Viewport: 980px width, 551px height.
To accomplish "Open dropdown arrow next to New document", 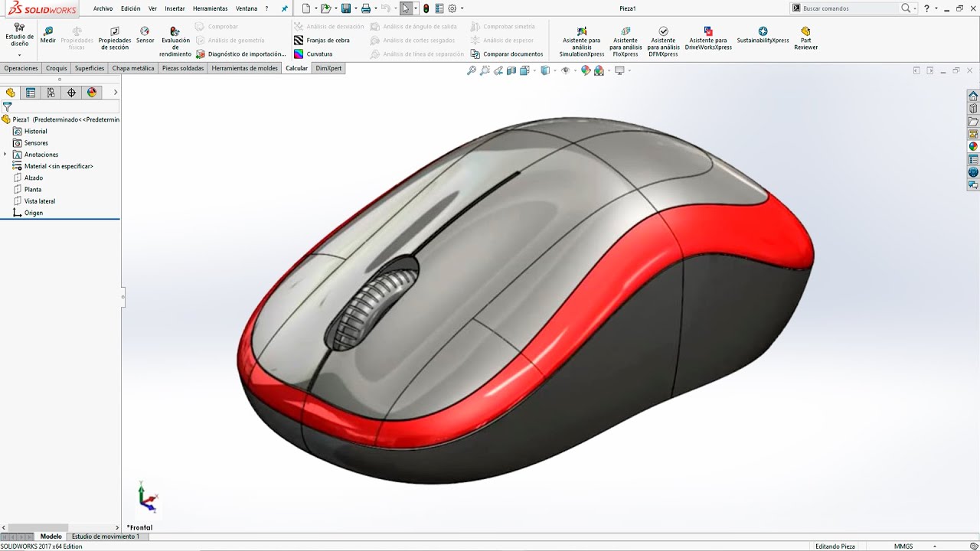I will [x=315, y=8].
